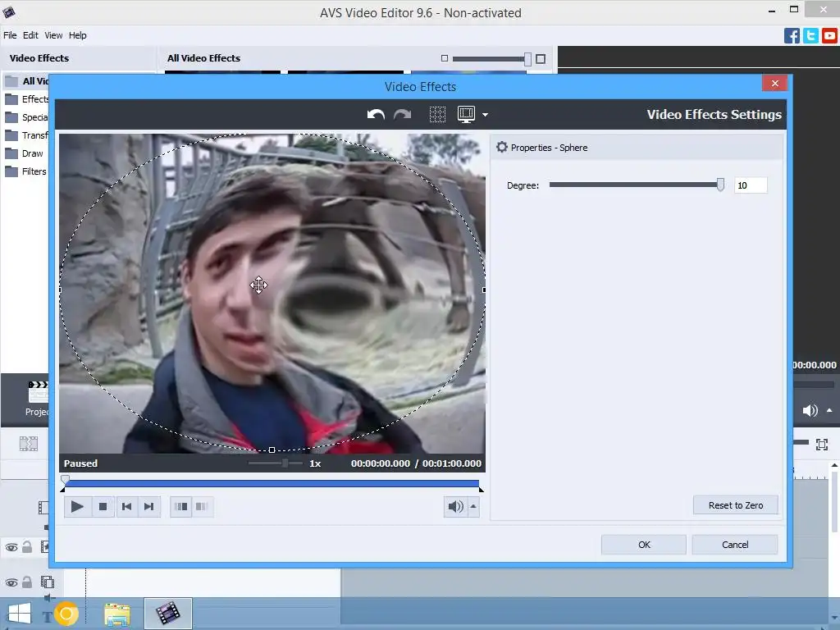
Task: Adjust thumbnail size slider
Action: coord(527,59)
